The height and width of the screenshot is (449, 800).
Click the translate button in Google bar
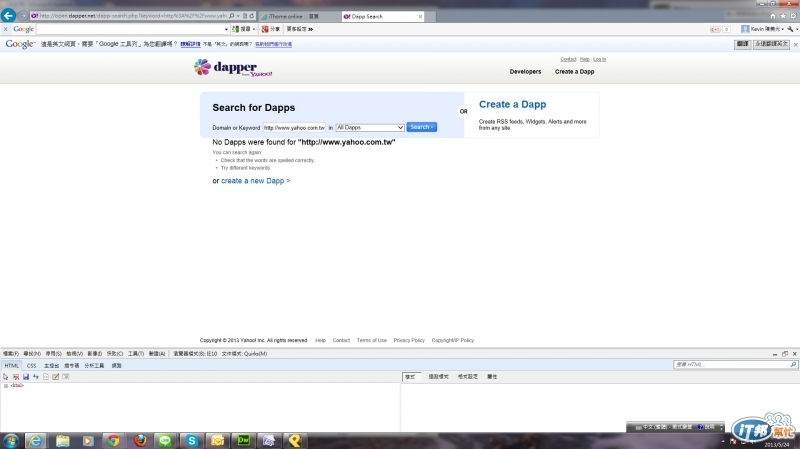(x=742, y=44)
